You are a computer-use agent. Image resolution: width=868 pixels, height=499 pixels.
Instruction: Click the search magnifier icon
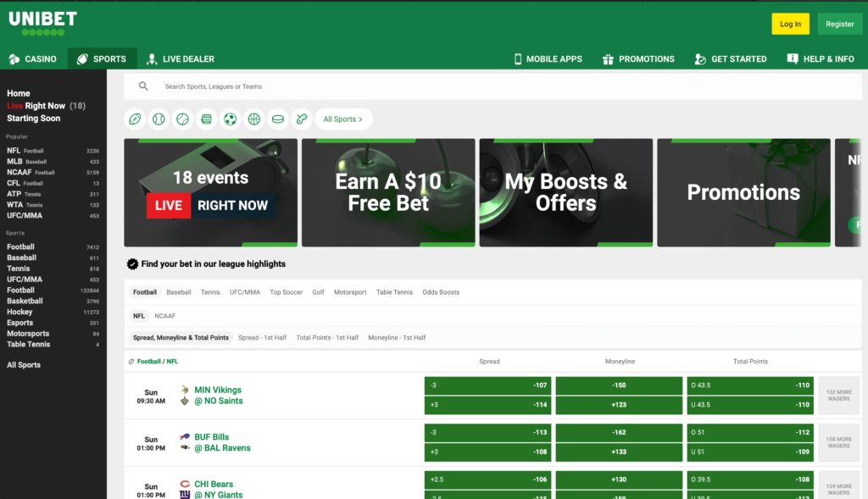143,86
